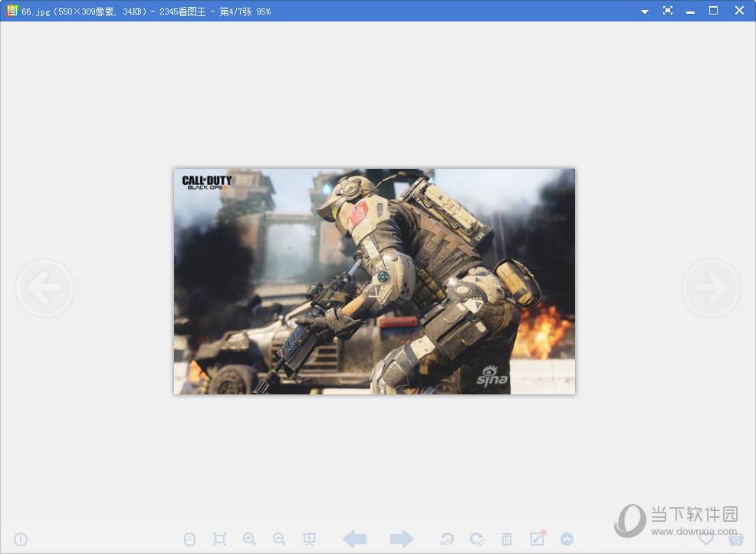Rotate image 90 degrees clockwise
756x554 pixels.
[477, 539]
